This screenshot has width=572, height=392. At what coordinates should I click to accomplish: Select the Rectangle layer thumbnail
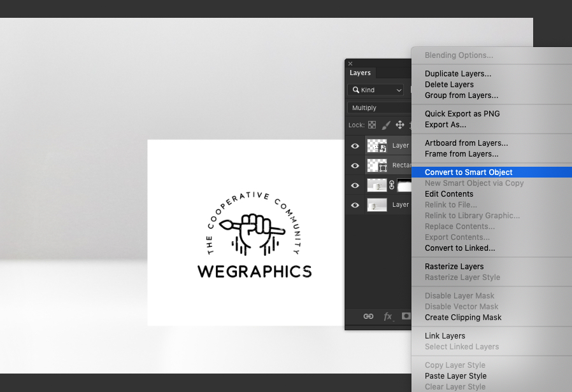377,165
